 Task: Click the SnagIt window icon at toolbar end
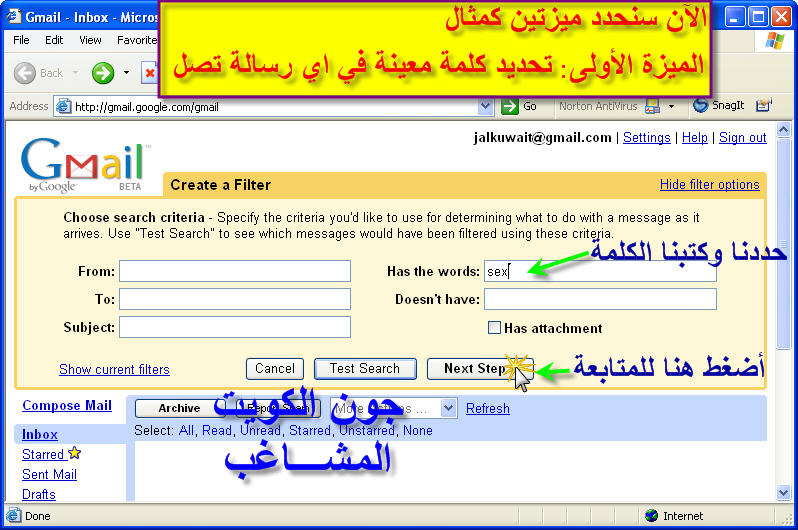click(x=764, y=105)
